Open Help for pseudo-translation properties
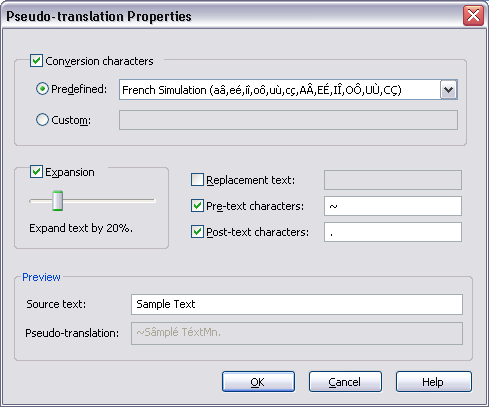Screen dimensions: 489x407 click(434, 382)
